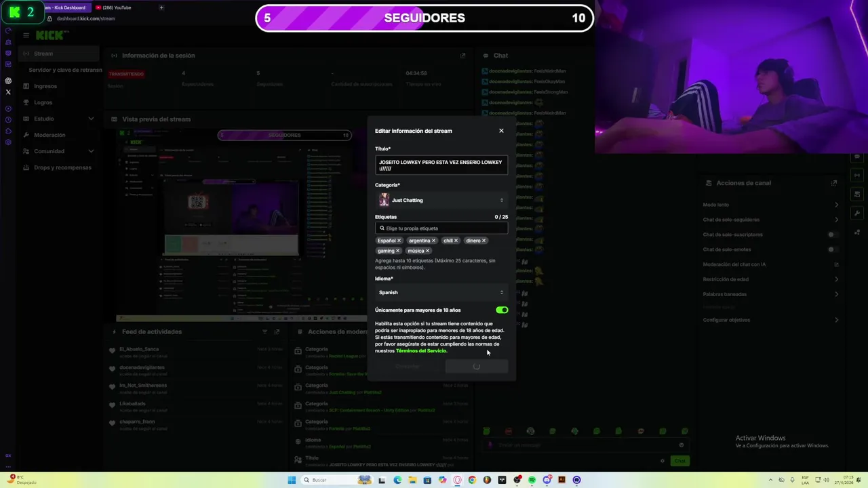
Task: Open Adobe Illustrator from the taskbar
Action: tap(561, 480)
